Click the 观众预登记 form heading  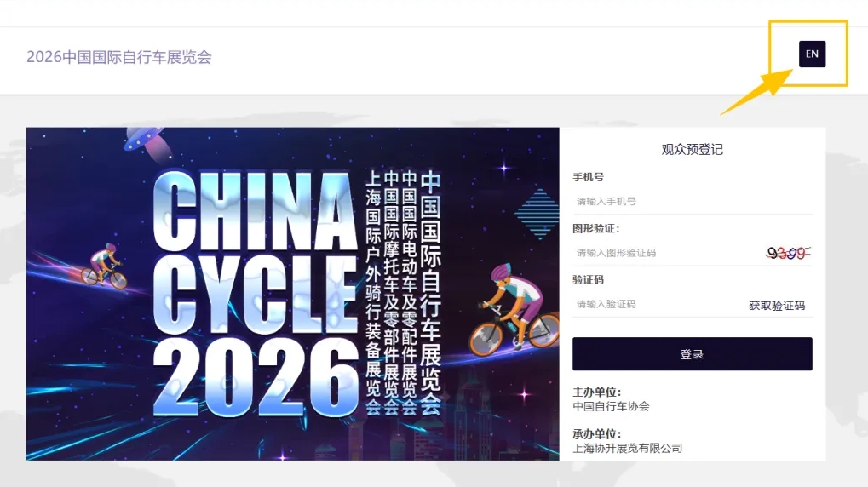692,150
